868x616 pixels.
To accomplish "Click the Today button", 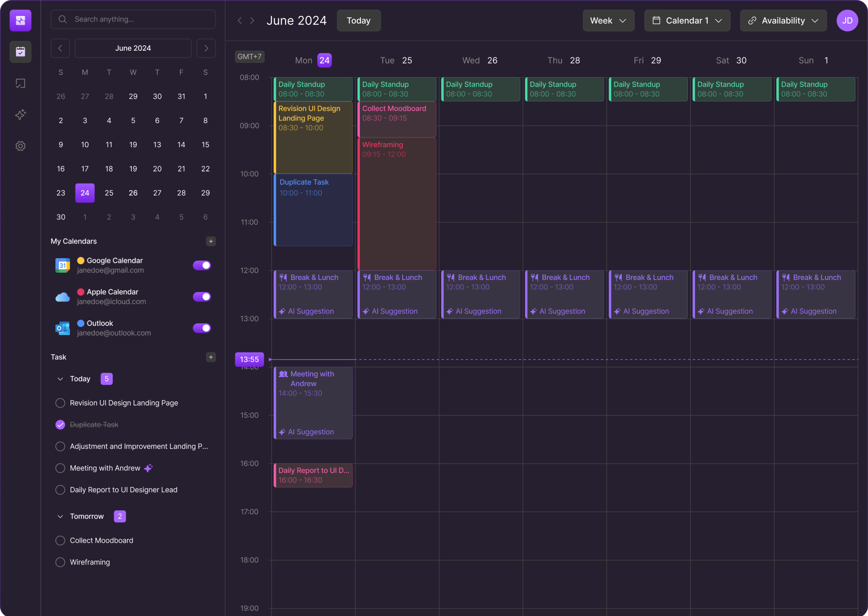I will pyautogui.click(x=358, y=21).
